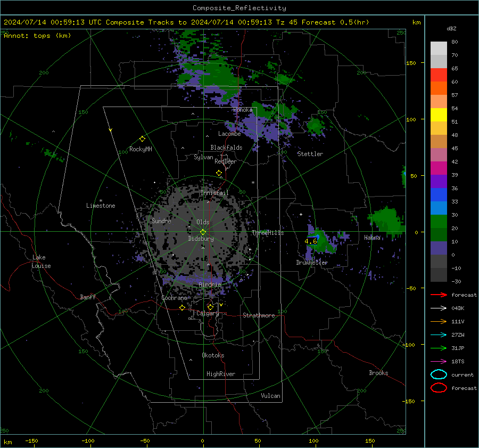Click the orange 111V arrow in legend
The width and height of the screenshot is (479, 448).
tap(439, 321)
